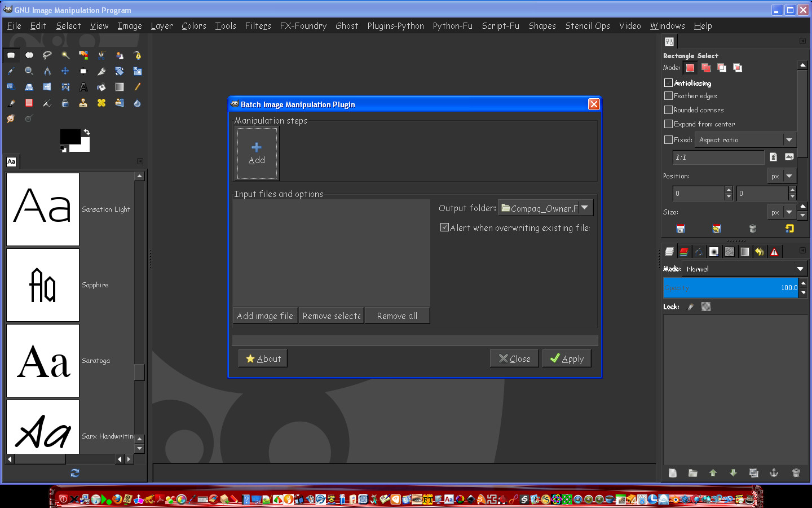
Task: Select the Move tool
Action: [x=65, y=71]
